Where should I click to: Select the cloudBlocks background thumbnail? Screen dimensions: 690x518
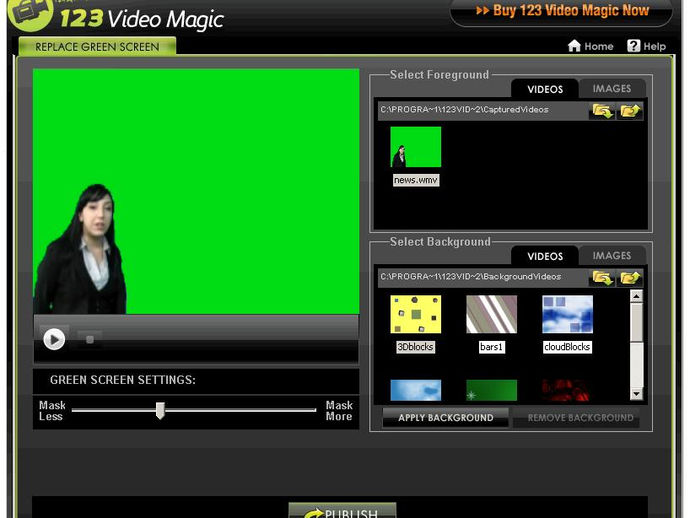click(x=567, y=314)
